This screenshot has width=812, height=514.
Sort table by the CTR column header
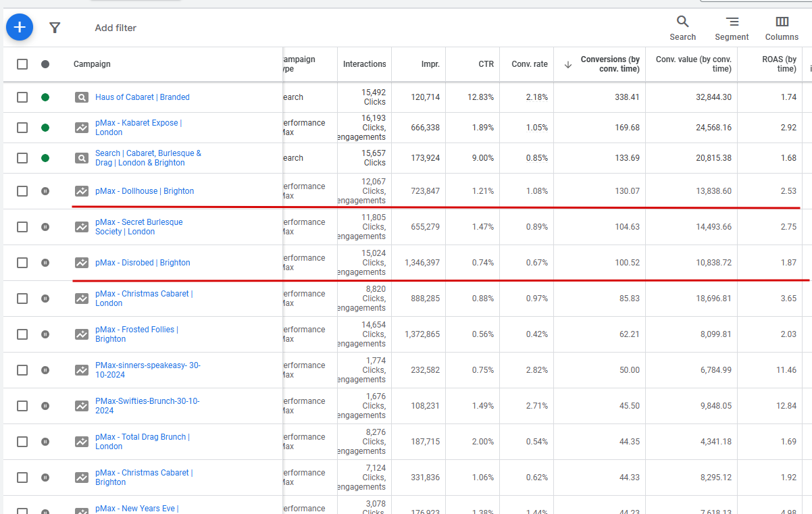point(486,64)
